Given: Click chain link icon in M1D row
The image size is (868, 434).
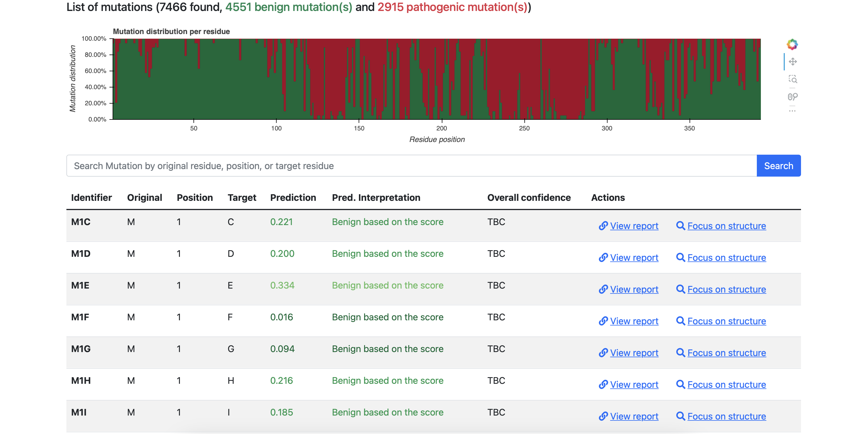Looking at the screenshot, I should coord(603,258).
